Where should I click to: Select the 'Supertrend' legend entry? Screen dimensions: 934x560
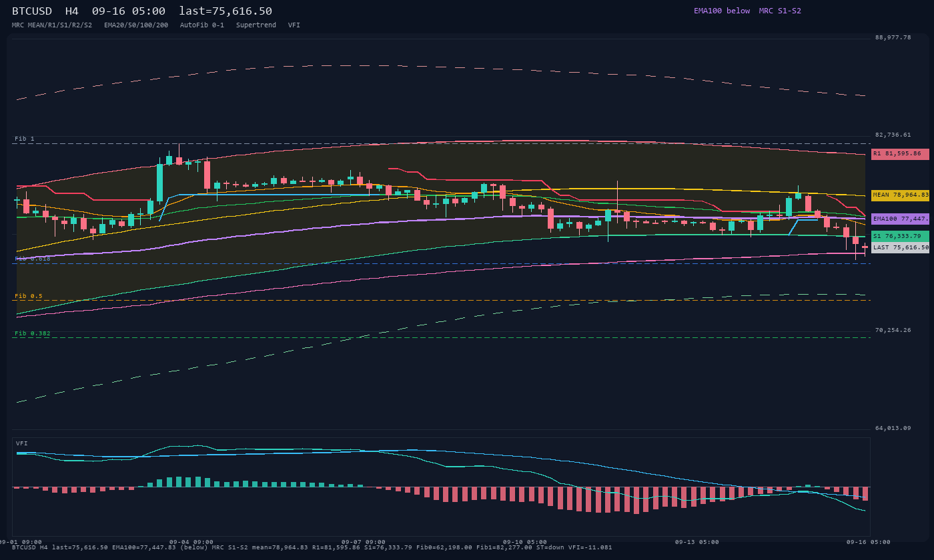[256, 25]
